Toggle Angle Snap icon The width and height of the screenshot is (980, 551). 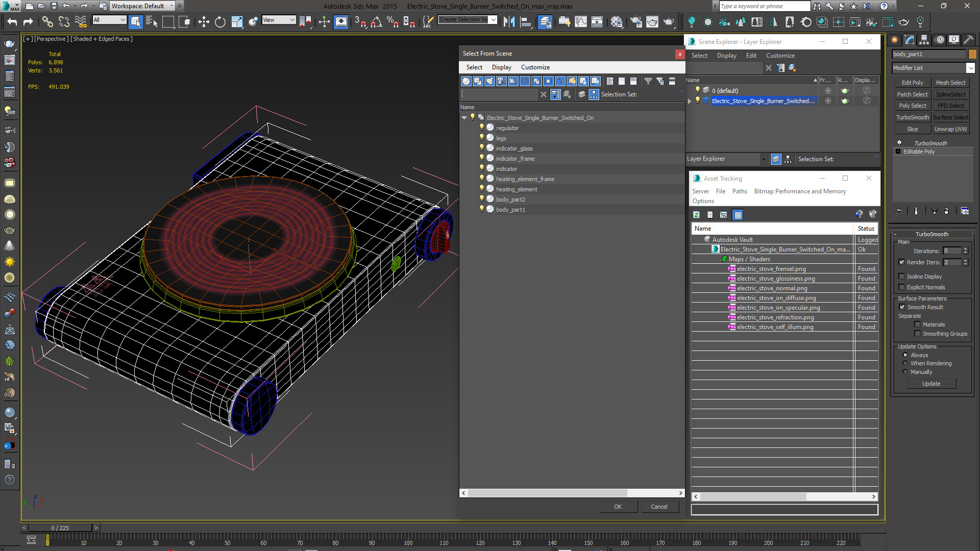[x=377, y=21]
